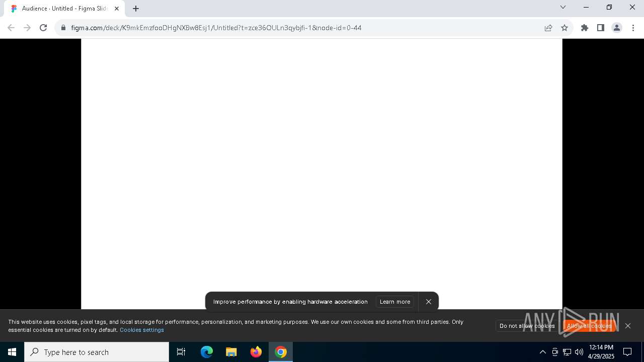Restore down the Chrome window
The image size is (644, 362).
point(609,7)
